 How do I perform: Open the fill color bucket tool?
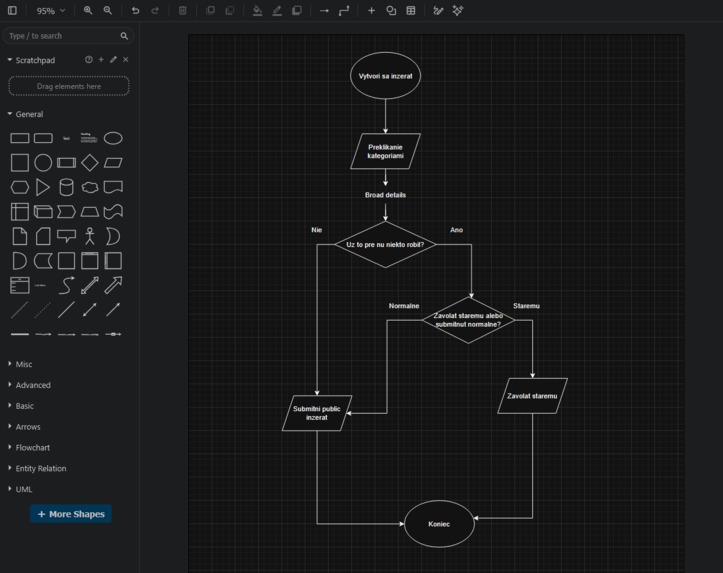coord(257,10)
